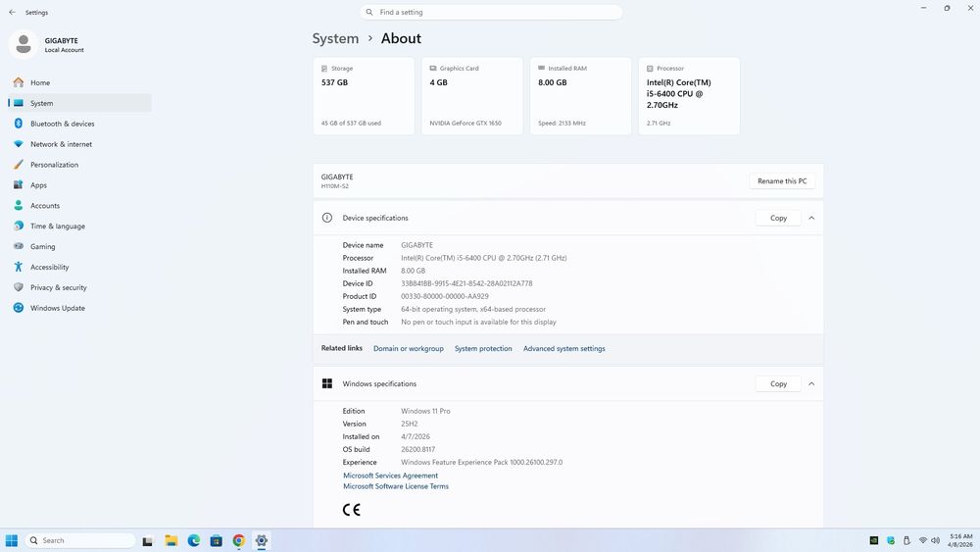Open the clock and date in the taskbar
This screenshot has width=980, height=552.
coord(960,541)
